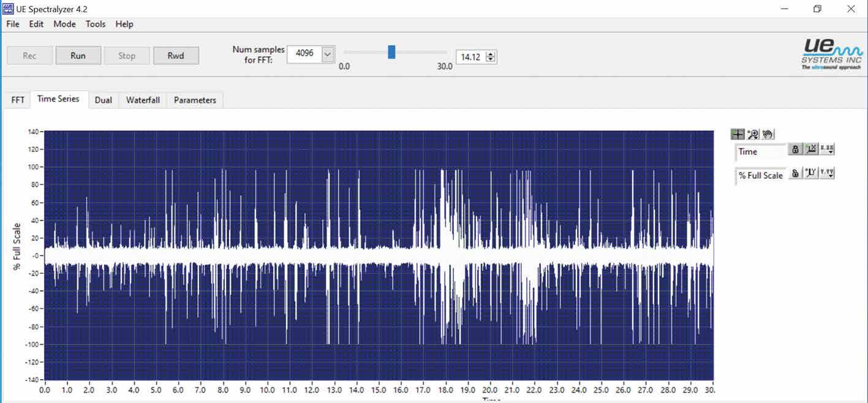Open the Edit menu
The height and width of the screenshot is (403, 868).
(36, 24)
